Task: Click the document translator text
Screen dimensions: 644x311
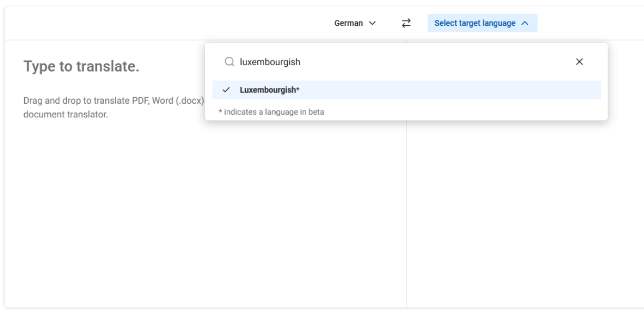Action: point(66,114)
